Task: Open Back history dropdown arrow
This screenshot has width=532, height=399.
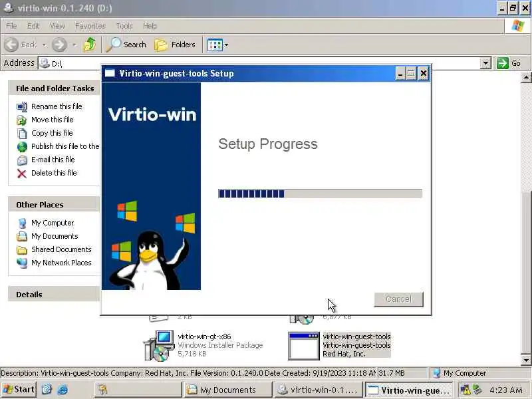Action: click(44, 45)
